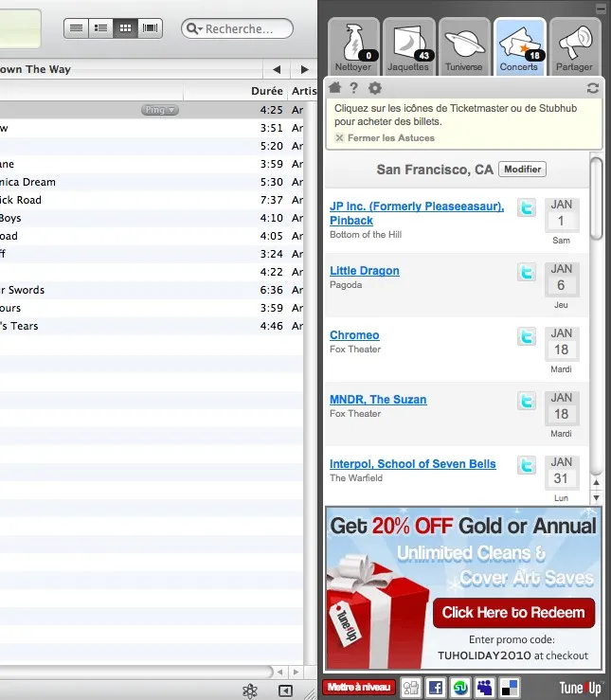The width and height of the screenshot is (611, 700).
Task: Click the TuneUp home icon
Action: coord(334,87)
